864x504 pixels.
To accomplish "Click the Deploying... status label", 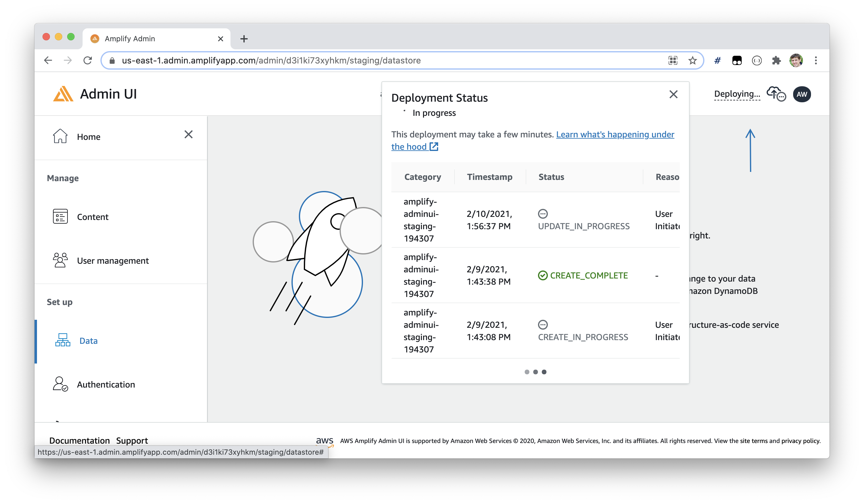I will (x=737, y=94).
